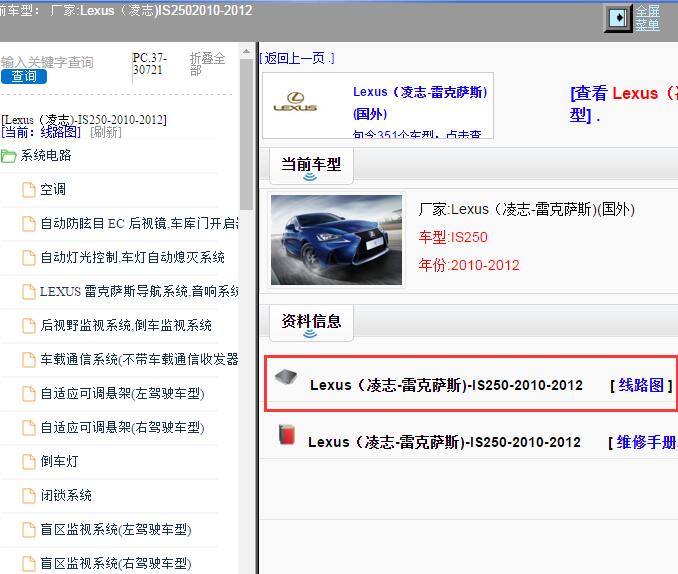Open the 倒车灯 entry
Screen dimensions: 678x574
point(59,461)
